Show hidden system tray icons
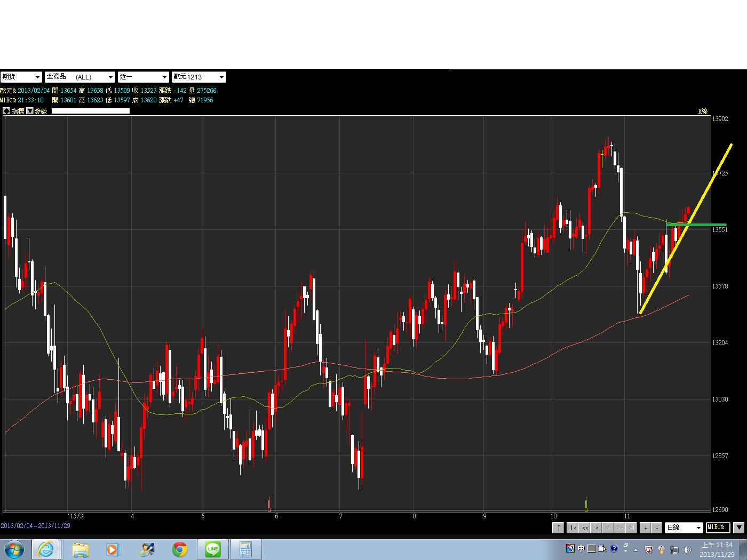Viewport: 747px width, 560px height. (x=635, y=550)
